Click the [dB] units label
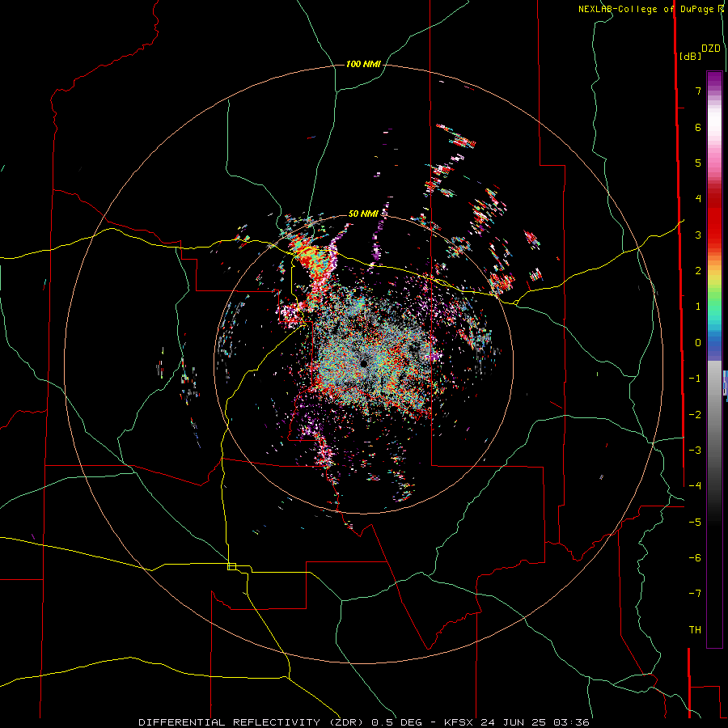 pyautogui.click(x=690, y=56)
